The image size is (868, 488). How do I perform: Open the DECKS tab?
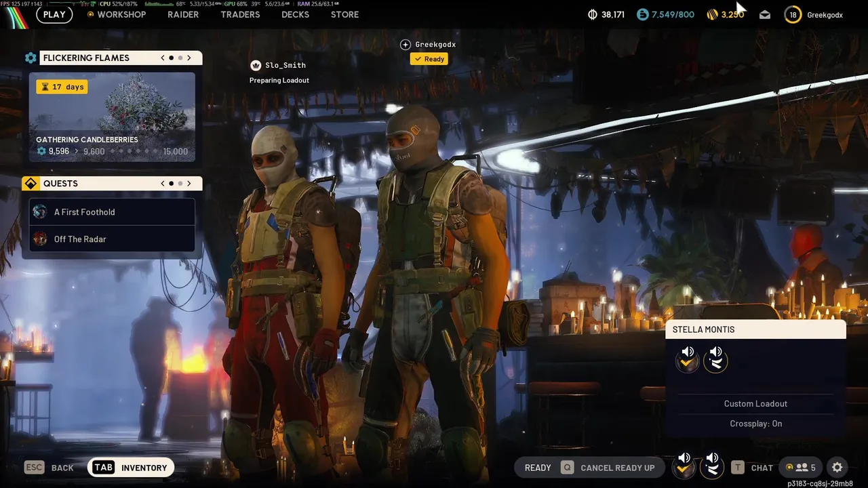[295, 14]
